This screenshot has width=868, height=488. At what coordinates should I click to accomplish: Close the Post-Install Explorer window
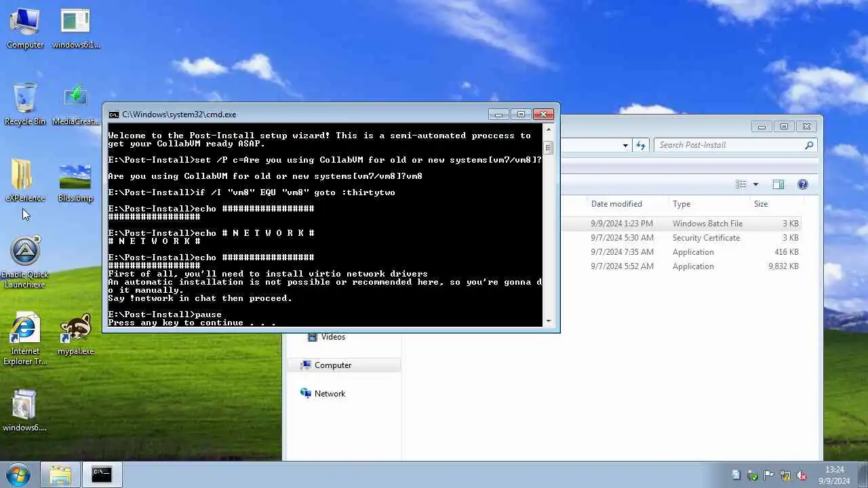pos(806,127)
